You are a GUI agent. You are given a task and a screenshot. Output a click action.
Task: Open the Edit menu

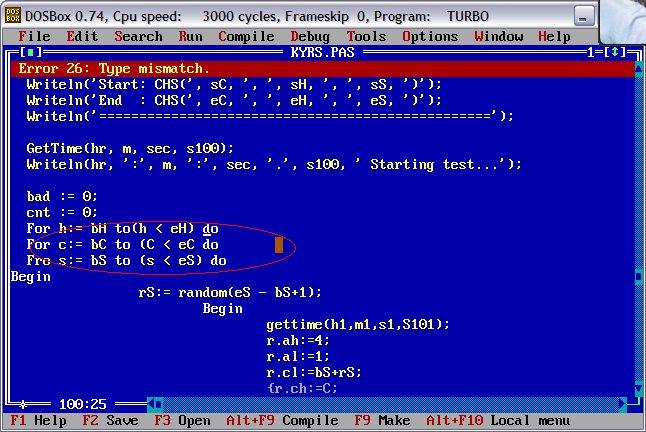pos(82,37)
